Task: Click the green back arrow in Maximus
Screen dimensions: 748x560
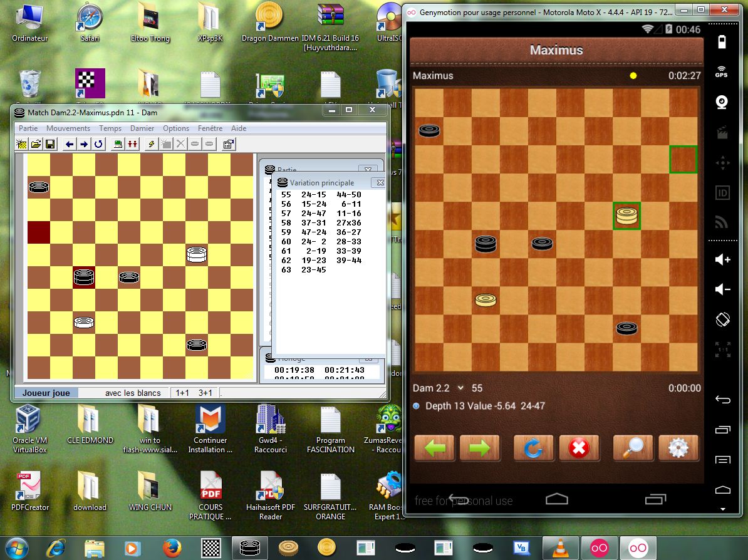Action: pos(434,448)
